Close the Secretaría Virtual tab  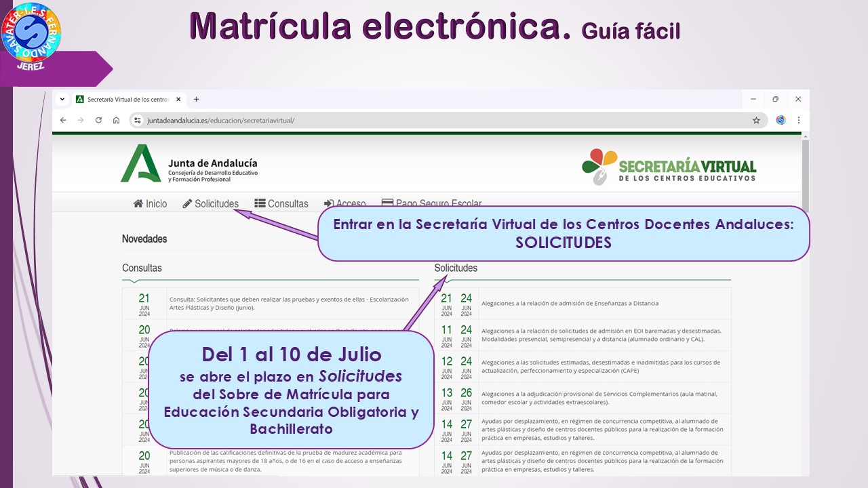178,99
